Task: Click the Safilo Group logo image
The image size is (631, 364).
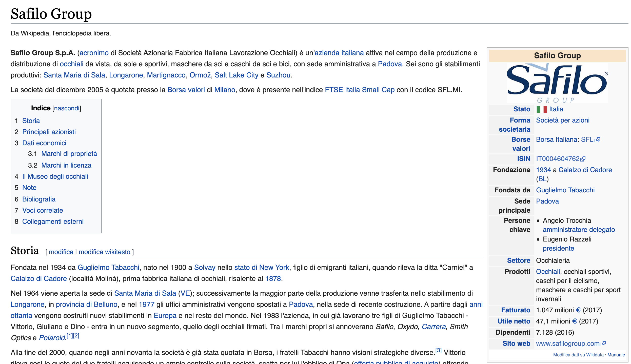Action: tap(557, 83)
